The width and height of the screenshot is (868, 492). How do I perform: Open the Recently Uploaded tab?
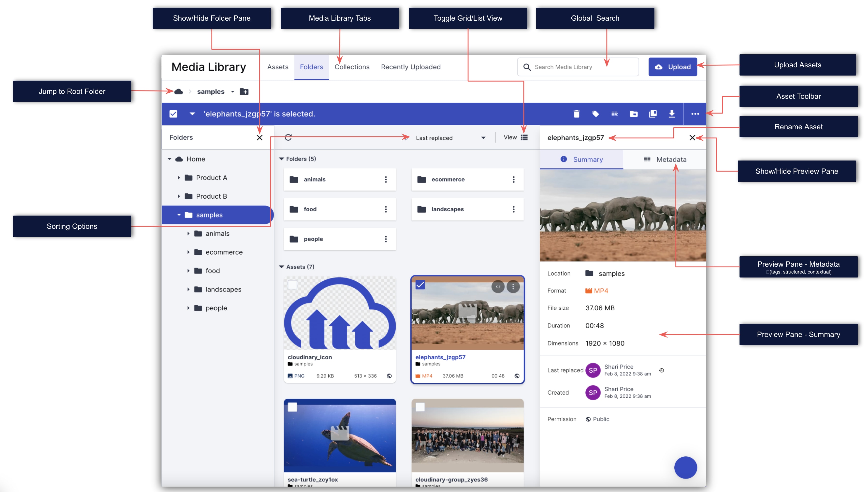coord(410,67)
